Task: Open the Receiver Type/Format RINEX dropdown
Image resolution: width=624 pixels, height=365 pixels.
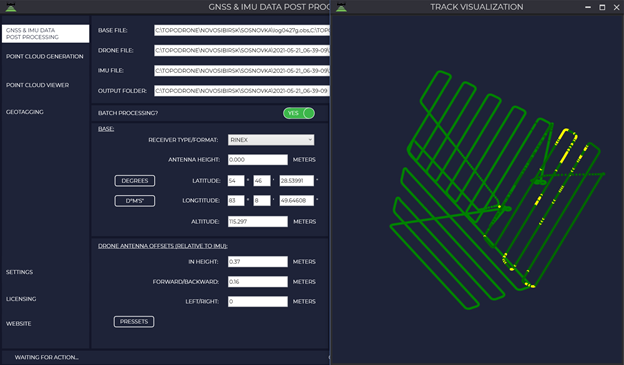Action: click(271, 140)
